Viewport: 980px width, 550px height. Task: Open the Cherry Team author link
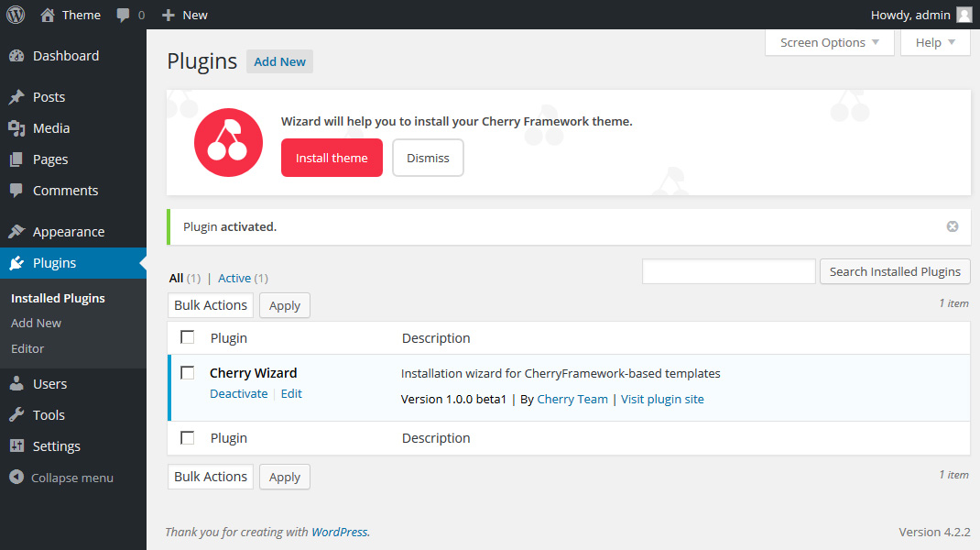[x=572, y=399]
